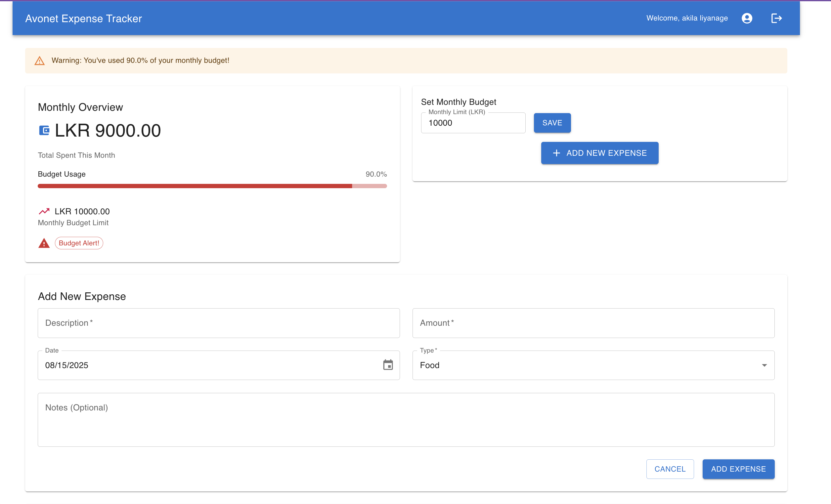Click the orange warning triangle icon
Screen dimensions: 831x504
point(39,61)
